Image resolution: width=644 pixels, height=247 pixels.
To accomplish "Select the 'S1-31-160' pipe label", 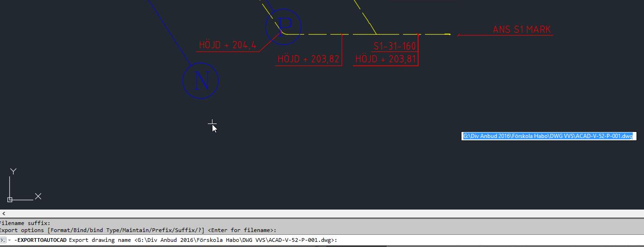I will (x=395, y=46).
